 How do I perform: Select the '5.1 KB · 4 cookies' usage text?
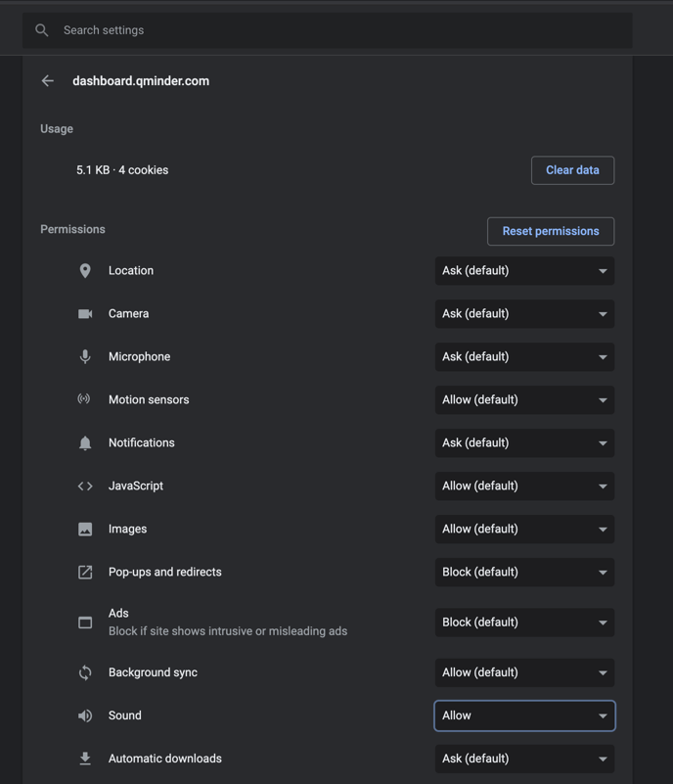122,170
